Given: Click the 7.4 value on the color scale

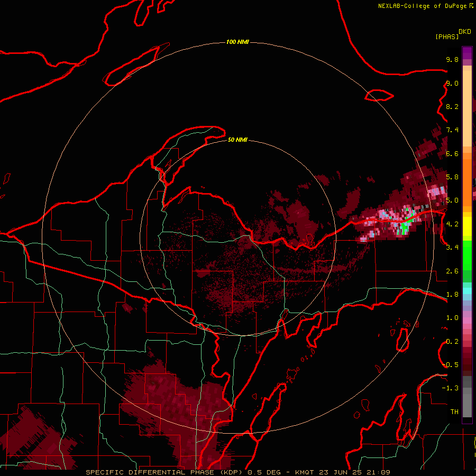Looking at the screenshot, I should pos(452,130).
